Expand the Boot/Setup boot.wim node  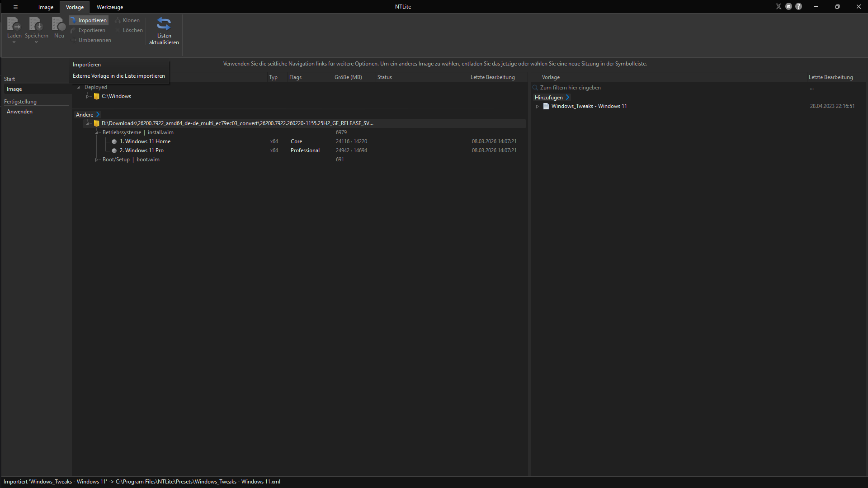coord(96,160)
